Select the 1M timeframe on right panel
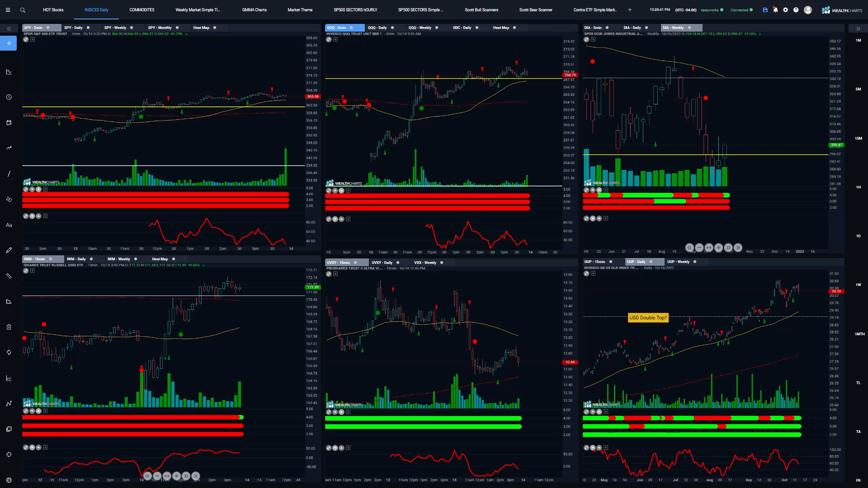Viewport: 868px width, 488px height. point(858,40)
